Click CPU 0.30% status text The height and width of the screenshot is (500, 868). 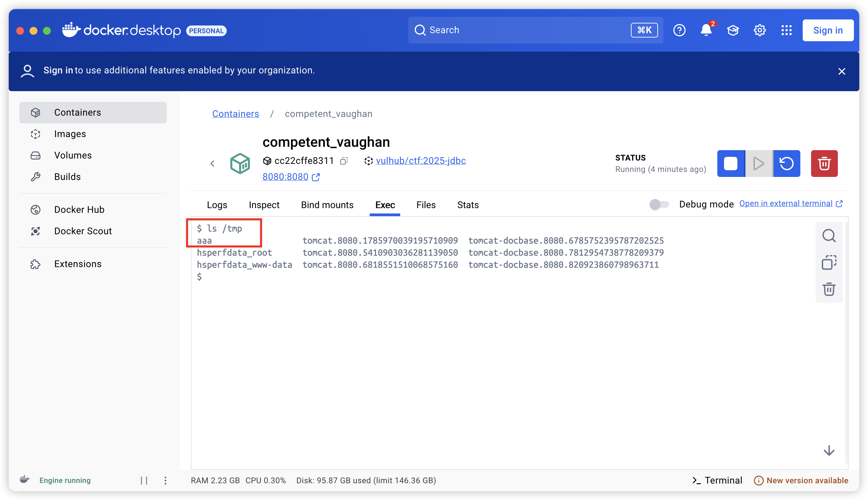pos(266,481)
